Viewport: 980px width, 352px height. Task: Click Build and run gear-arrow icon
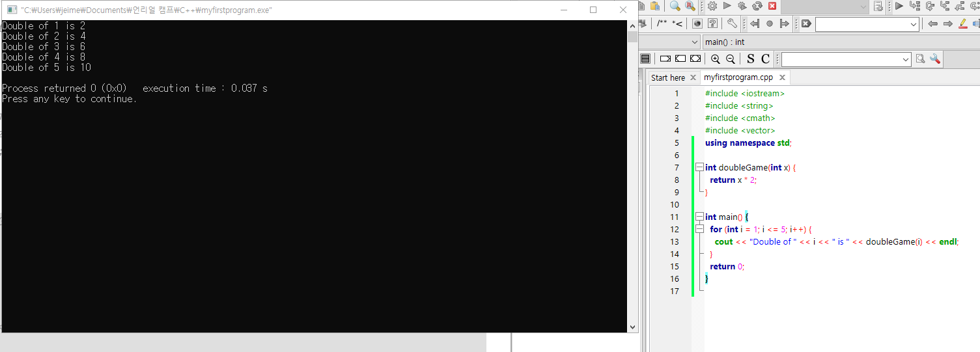[742, 6]
